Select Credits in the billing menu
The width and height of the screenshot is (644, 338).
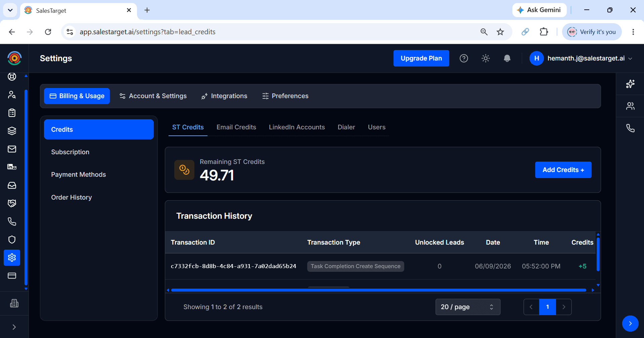99,129
